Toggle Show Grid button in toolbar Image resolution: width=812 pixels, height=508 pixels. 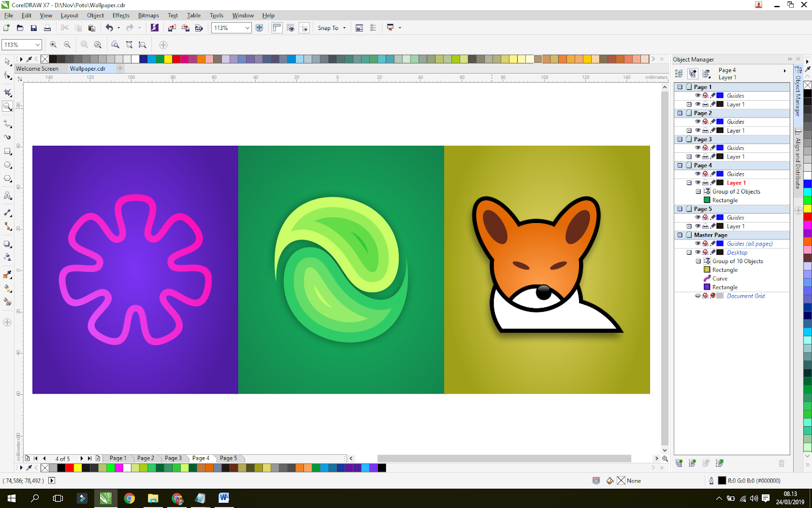[x=290, y=28]
